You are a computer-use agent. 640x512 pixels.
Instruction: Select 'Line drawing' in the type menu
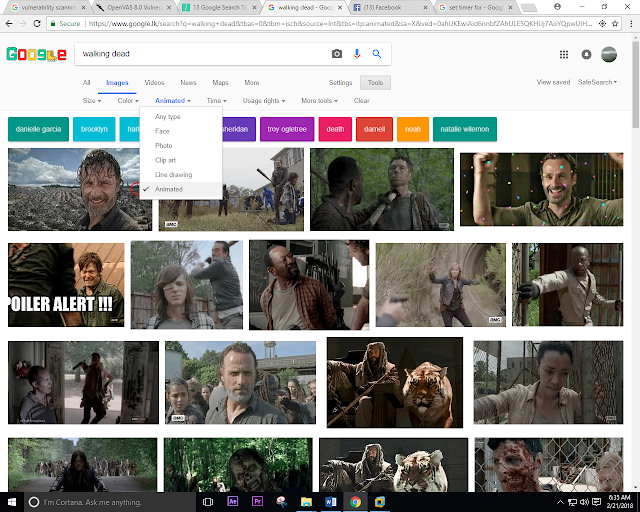[181, 175]
